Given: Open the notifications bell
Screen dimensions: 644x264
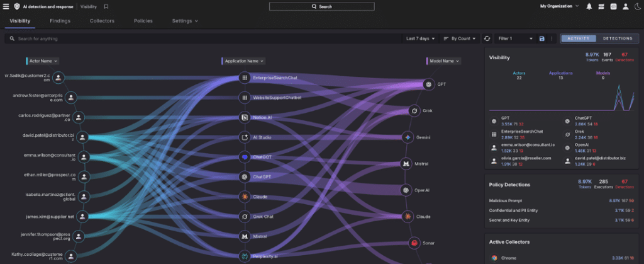Looking at the screenshot, I should click(589, 6).
